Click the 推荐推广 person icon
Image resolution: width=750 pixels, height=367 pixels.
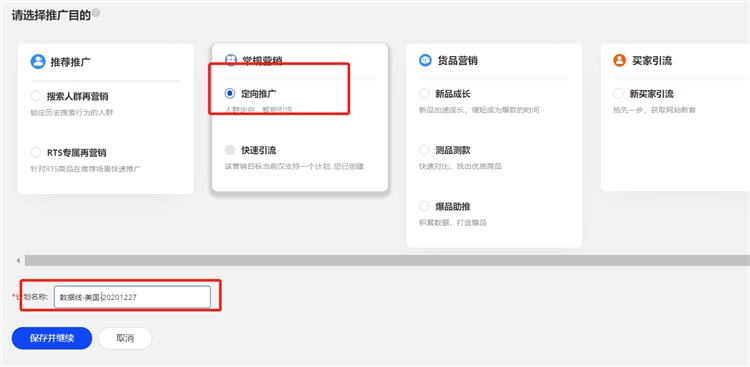pyautogui.click(x=38, y=61)
